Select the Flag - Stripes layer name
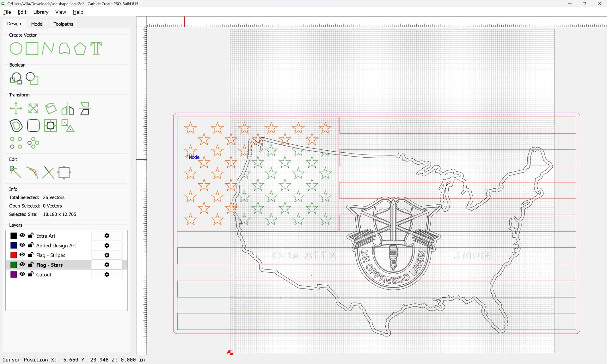The image size is (607, 364). 51,255
